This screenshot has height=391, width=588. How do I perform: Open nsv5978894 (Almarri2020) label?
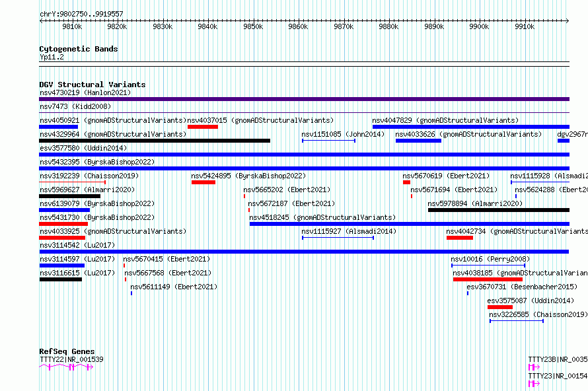[475, 203]
